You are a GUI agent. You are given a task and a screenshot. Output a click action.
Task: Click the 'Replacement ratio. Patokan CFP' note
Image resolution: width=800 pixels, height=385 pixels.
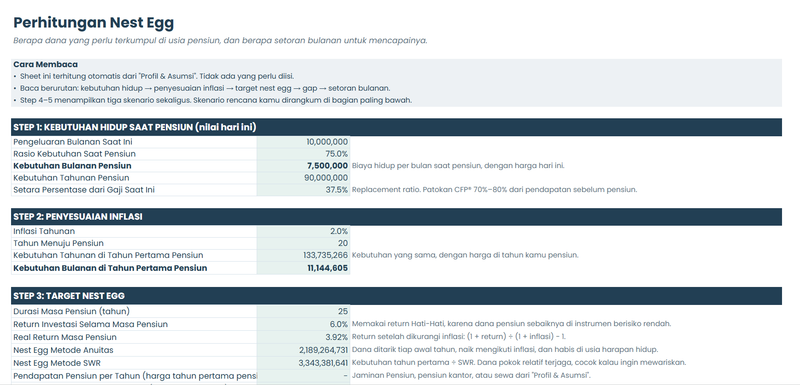pyautogui.click(x=494, y=190)
